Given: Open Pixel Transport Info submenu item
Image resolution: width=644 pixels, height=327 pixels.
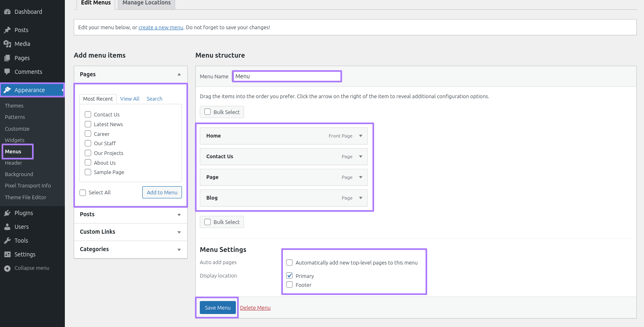Looking at the screenshot, I should click(28, 186).
